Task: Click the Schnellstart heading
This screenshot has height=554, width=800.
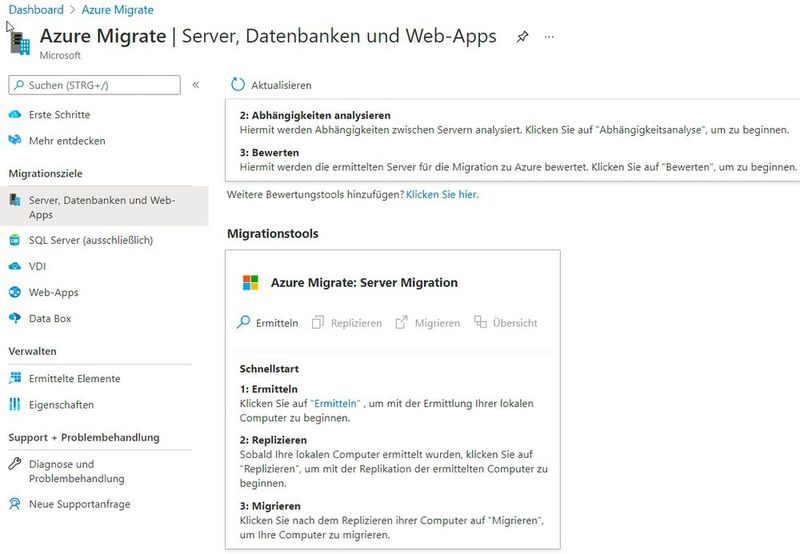Action: pos(269,369)
